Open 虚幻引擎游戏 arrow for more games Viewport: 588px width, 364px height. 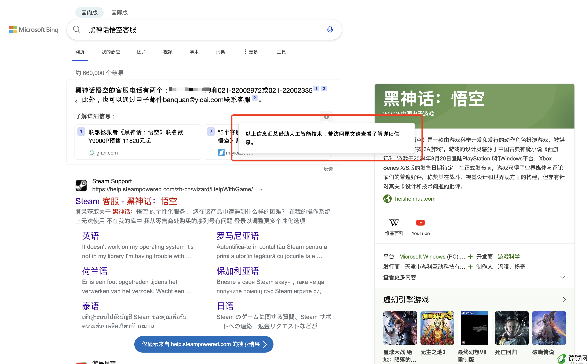click(x=564, y=300)
